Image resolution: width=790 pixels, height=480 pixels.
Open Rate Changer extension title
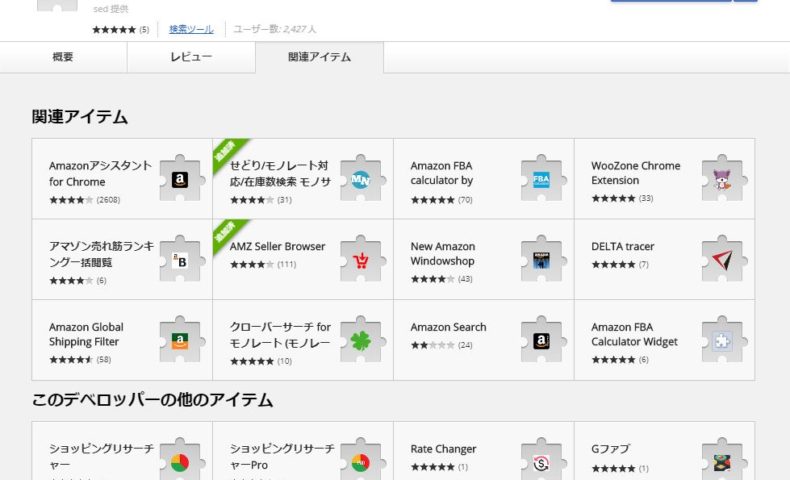point(443,449)
